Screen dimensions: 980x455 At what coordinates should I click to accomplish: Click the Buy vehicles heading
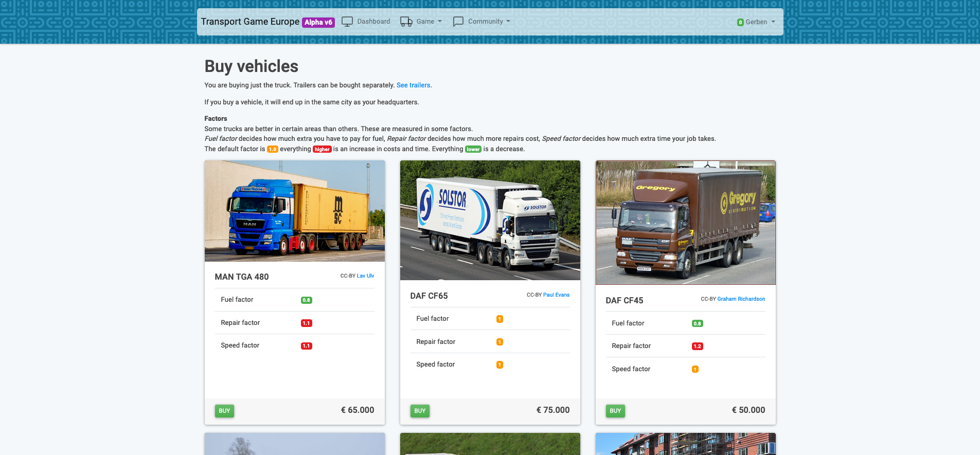pyautogui.click(x=252, y=66)
